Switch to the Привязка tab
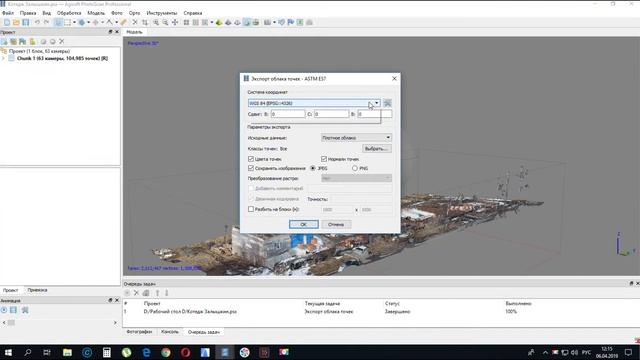The image size is (640, 360). [x=38, y=290]
